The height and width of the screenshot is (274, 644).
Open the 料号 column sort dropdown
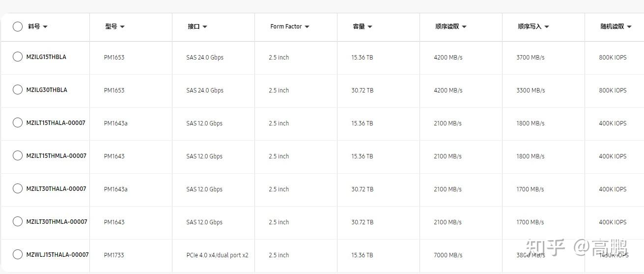coord(45,27)
